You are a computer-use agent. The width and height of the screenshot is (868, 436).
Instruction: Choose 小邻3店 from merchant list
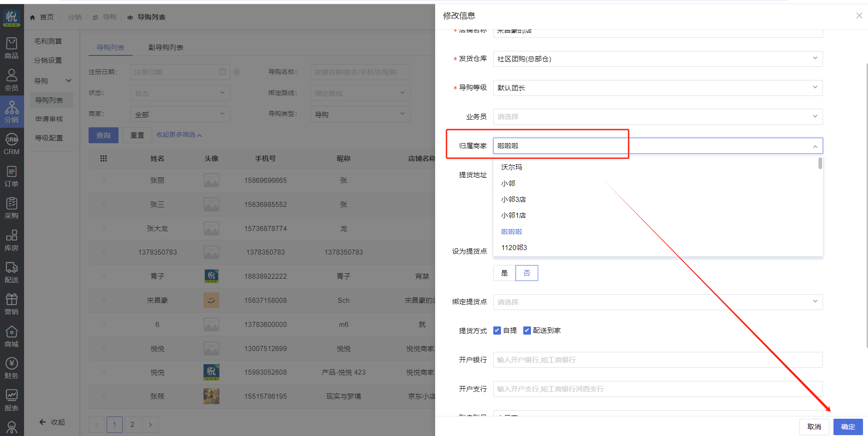point(658,200)
